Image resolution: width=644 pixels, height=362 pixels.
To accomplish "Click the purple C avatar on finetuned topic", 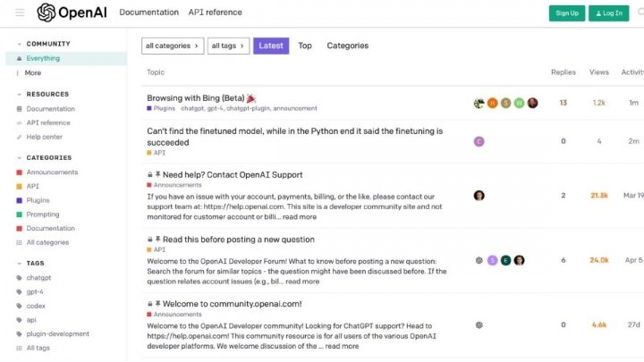I will [479, 141].
